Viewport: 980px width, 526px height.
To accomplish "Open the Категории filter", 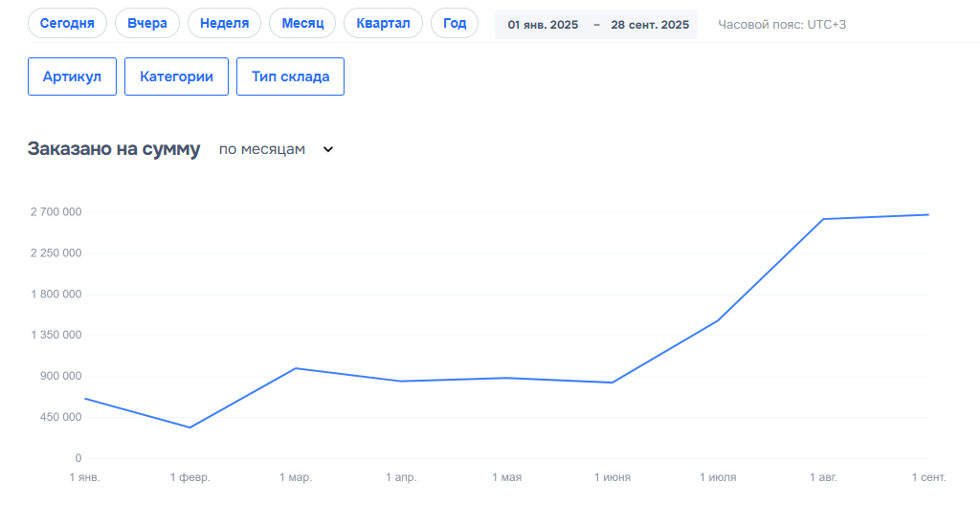I will point(176,77).
